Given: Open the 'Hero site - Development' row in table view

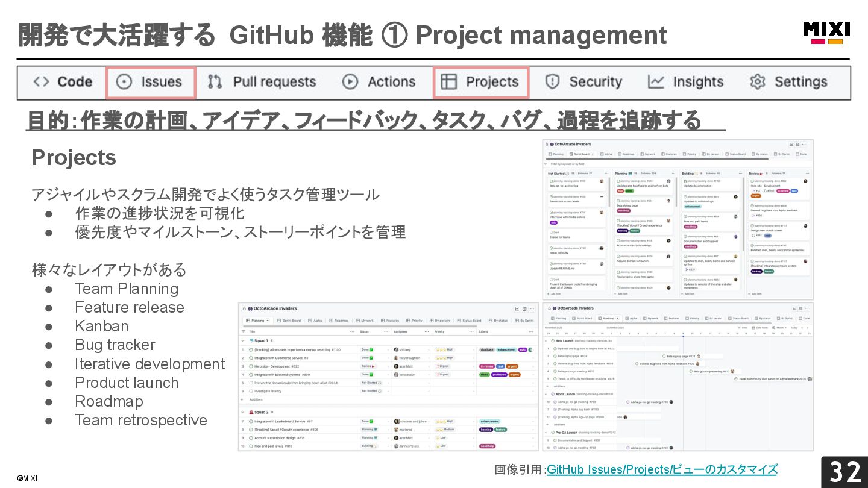Looking at the screenshot, I should pos(389,366).
